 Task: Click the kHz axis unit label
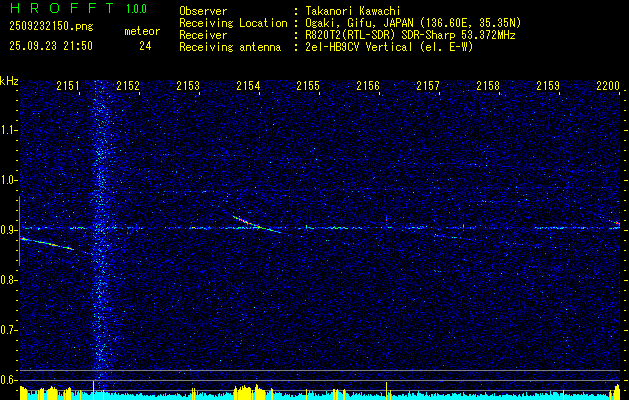9,81
